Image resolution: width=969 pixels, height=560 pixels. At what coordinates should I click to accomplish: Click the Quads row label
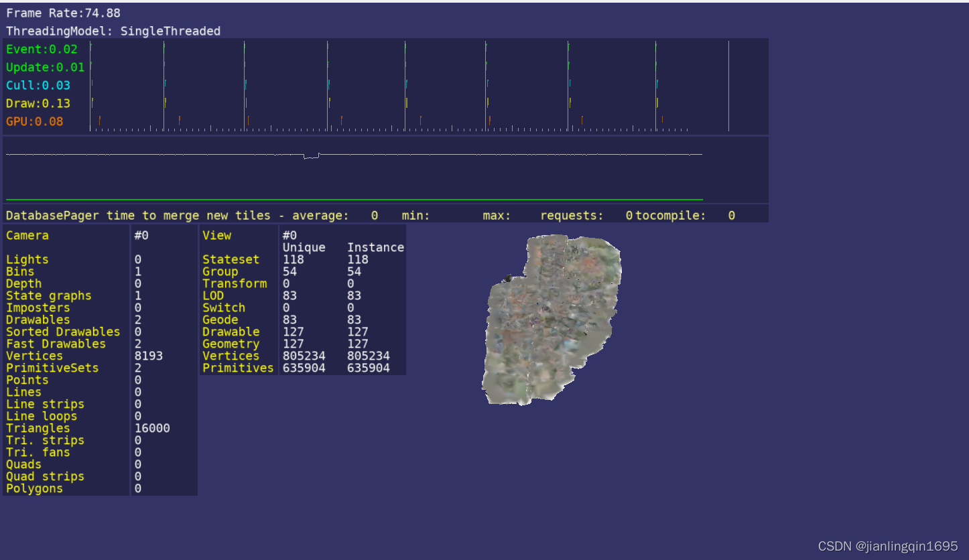click(x=24, y=464)
